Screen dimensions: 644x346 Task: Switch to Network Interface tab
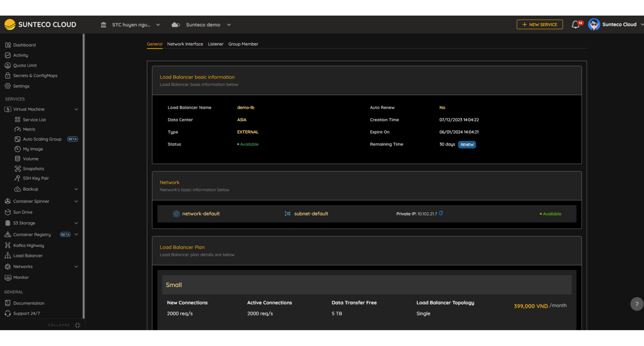[x=185, y=44]
